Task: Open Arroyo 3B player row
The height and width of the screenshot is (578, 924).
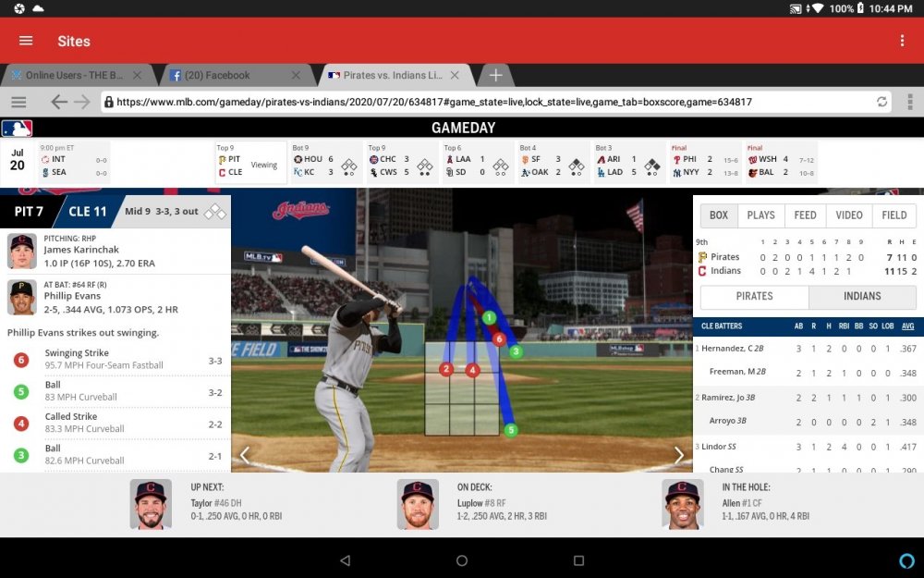Action: point(808,421)
